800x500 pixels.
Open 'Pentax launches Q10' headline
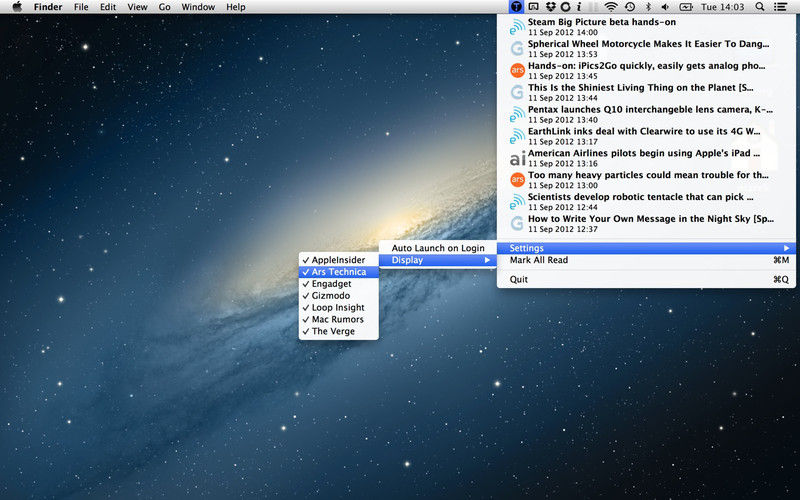click(650, 110)
